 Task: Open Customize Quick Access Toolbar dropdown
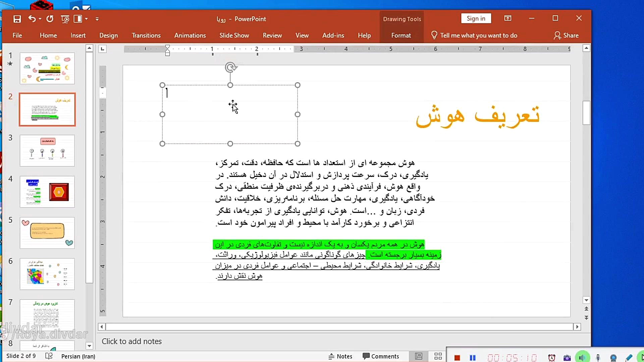pyautogui.click(x=97, y=19)
